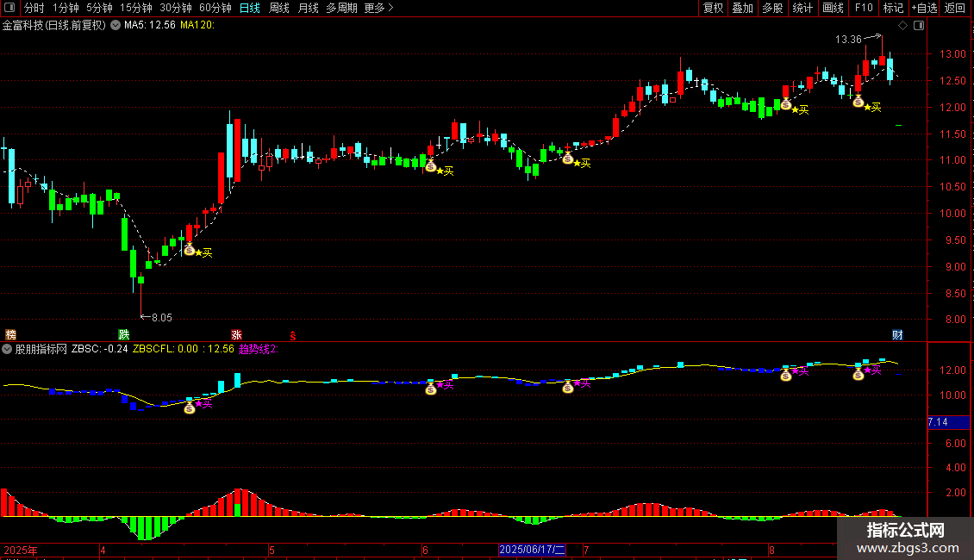This screenshot has height=560, width=974.
Task: Click early-June money-bag signal in indicator panel
Action: pyautogui.click(x=430, y=389)
